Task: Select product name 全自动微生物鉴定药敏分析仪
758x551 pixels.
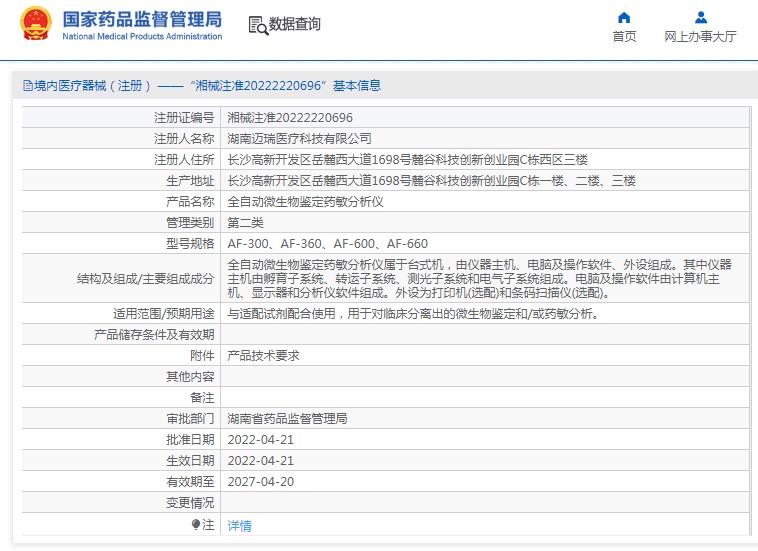Action: coord(306,202)
